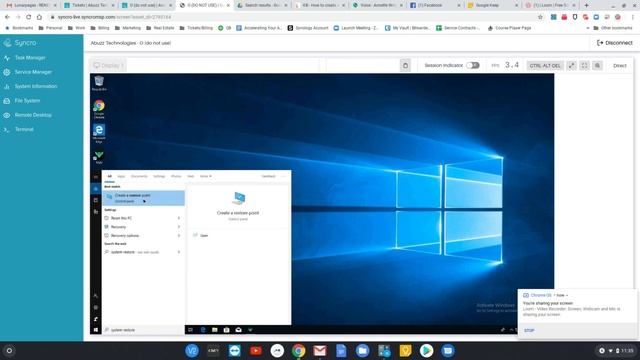Click the Chrome OS launcher circle button
Image resolution: width=640 pixels, height=360 pixels.
(x=9, y=351)
